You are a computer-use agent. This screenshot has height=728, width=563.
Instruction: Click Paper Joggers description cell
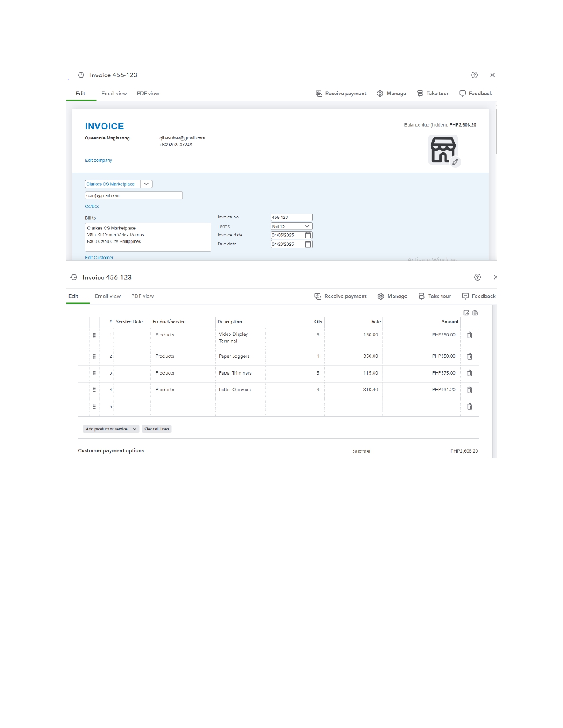coord(241,356)
